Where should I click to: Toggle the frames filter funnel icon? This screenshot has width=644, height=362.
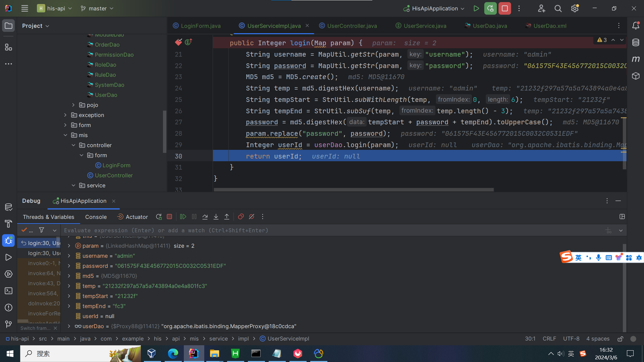[42, 230]
